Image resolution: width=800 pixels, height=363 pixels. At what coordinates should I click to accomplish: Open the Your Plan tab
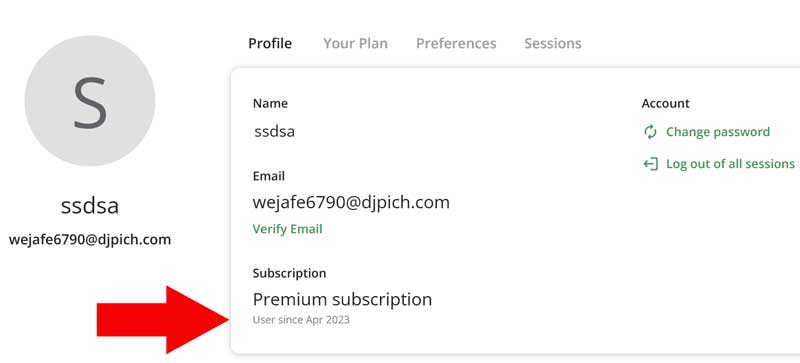point(355,43)
